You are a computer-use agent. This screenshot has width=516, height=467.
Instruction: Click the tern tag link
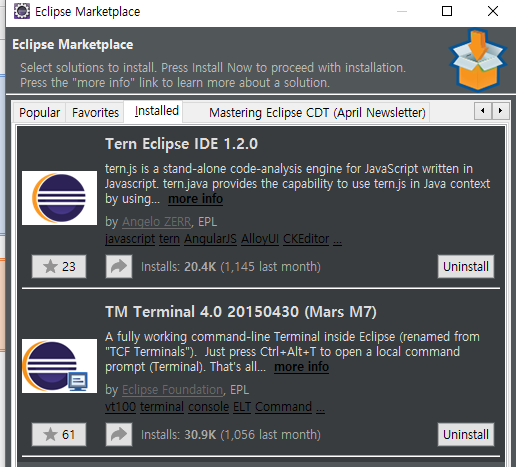tap(169, 239)
